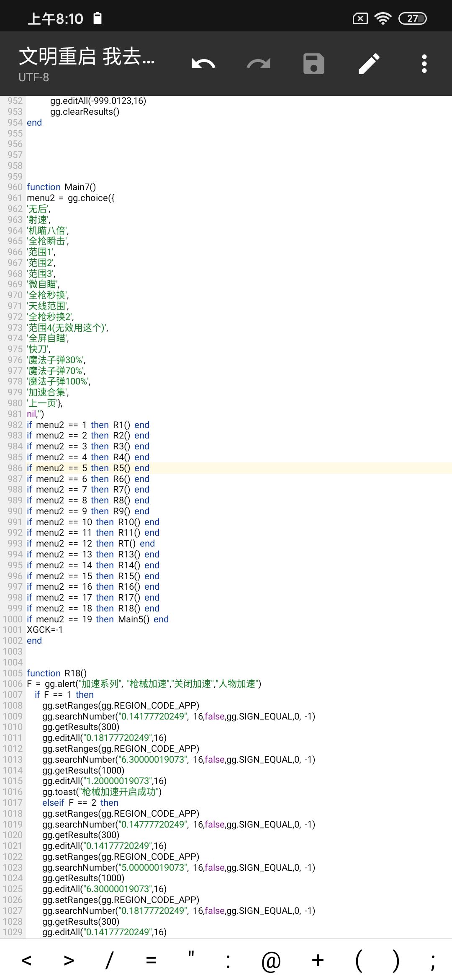Place cursor on 'menu2 = gg.choice({' line

[x=71, y=198]
